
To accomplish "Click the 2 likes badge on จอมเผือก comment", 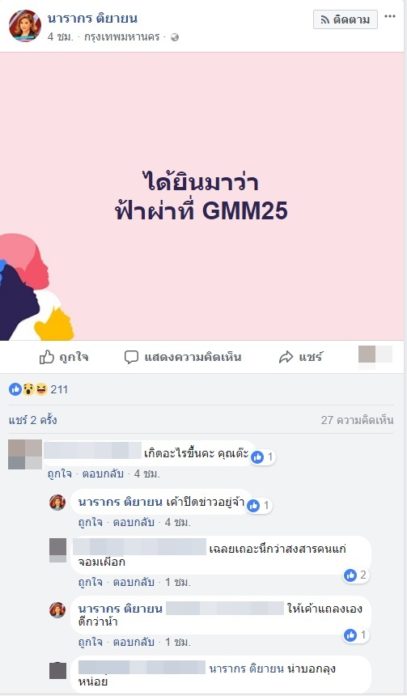I will click(356, 575).
